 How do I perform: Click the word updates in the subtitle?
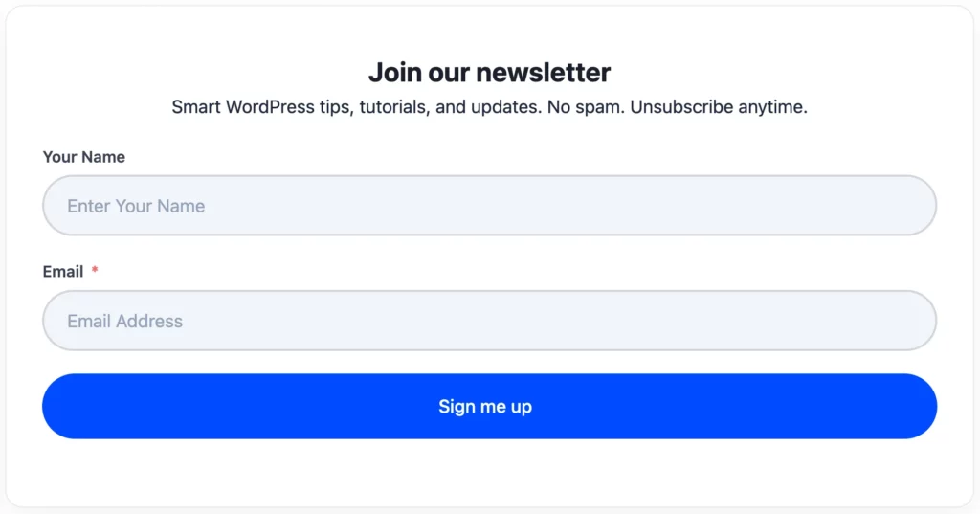point(505,107)
